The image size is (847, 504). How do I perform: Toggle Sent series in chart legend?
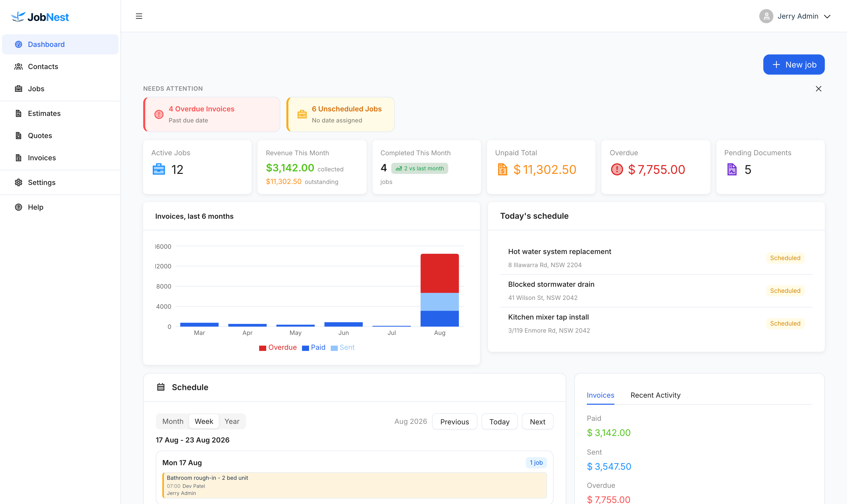342,347
